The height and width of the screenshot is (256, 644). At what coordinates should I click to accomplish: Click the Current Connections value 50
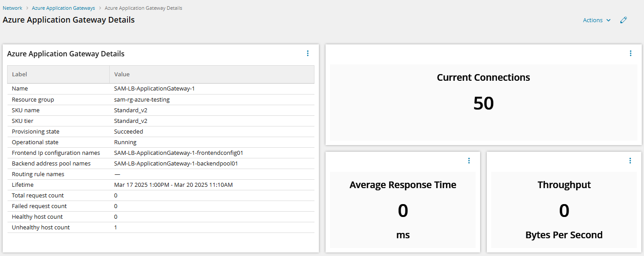(x=484, y=103)
